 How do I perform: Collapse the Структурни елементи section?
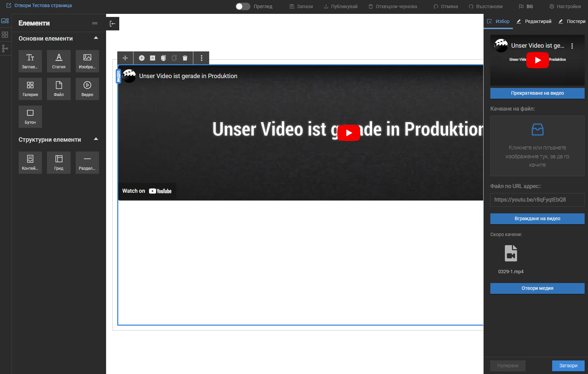(96, 139)
